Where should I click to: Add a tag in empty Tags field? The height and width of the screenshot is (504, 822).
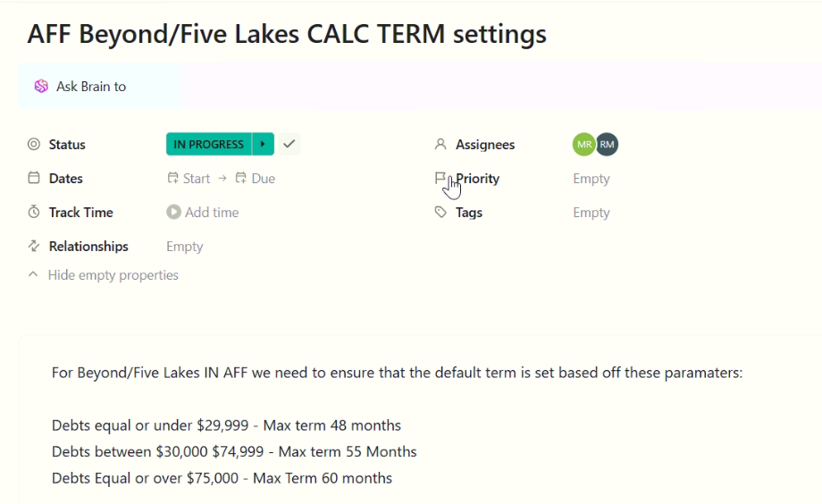tap(591, 213)
